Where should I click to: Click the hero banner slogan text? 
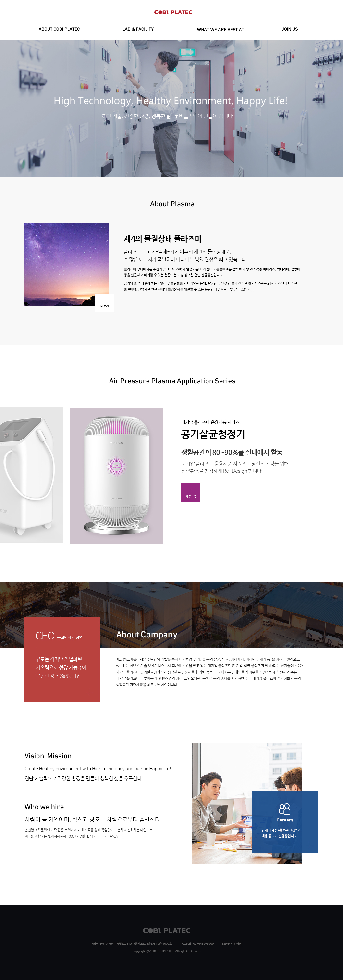click(170, 101)
